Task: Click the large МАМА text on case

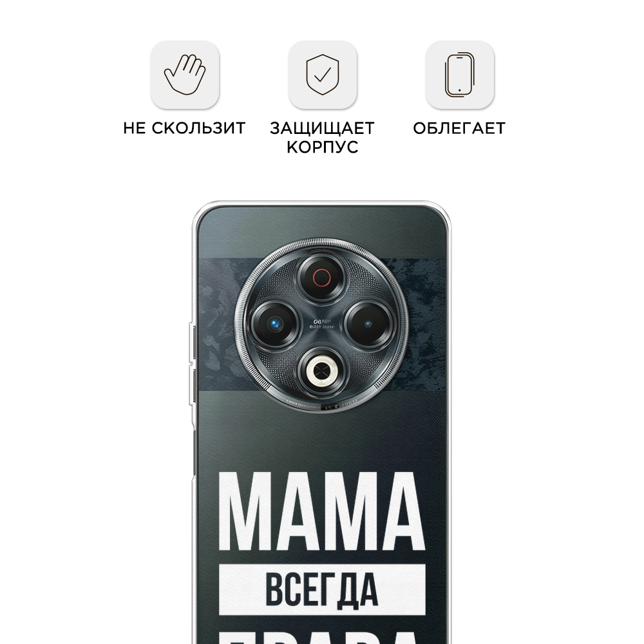Action: point(322,511)
